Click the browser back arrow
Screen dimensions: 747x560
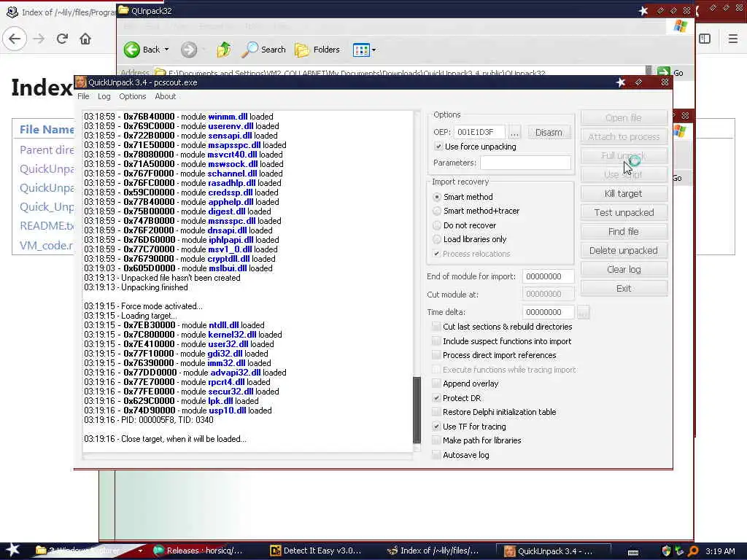pos(15,39)
